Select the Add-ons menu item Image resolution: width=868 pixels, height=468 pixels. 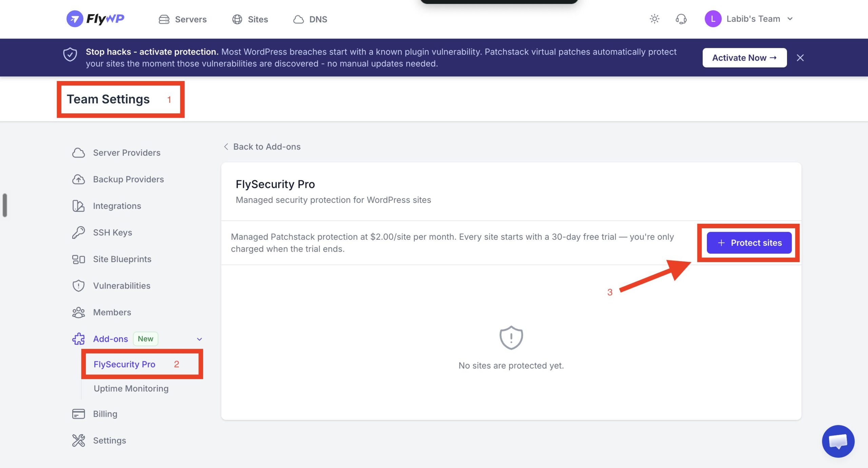[x=110, y=339]
